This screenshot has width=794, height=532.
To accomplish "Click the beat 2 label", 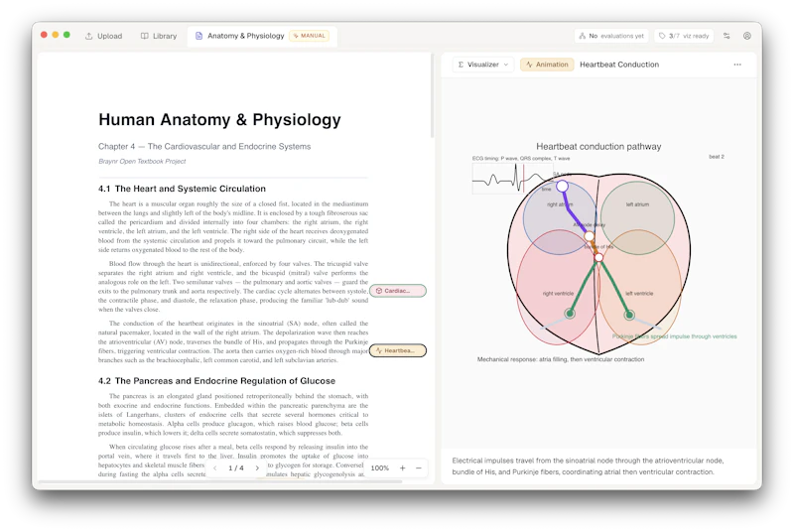I will pyautogui.click(x=717, y=157).
